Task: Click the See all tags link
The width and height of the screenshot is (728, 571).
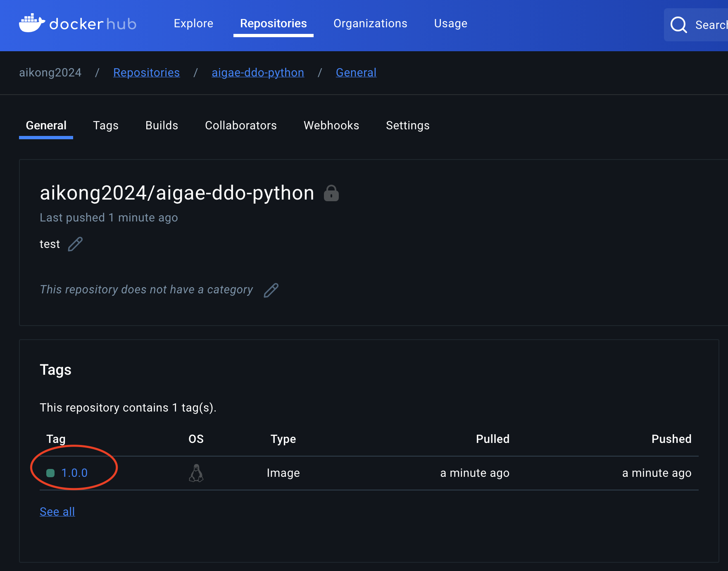Action: click(57, 512)
